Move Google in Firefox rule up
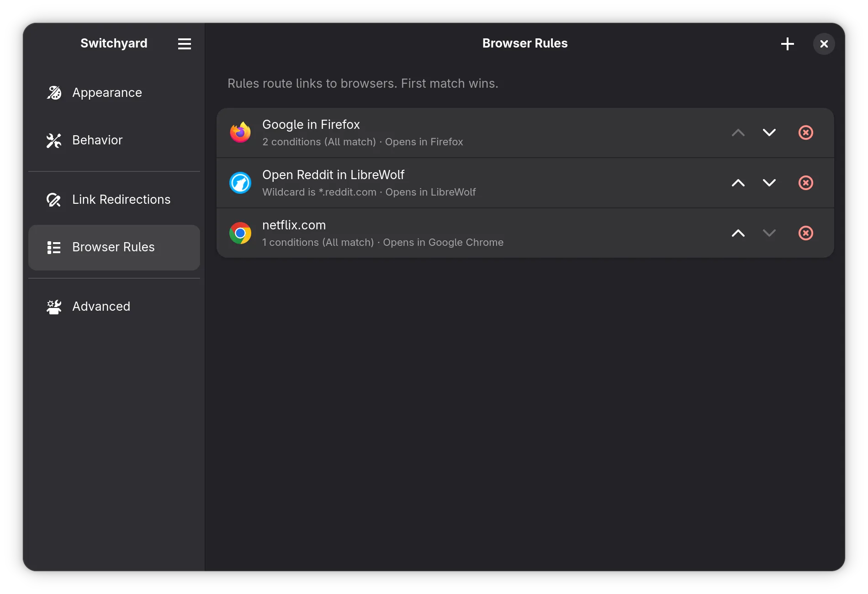Screen dimensions: 868x594 point(738,133)
